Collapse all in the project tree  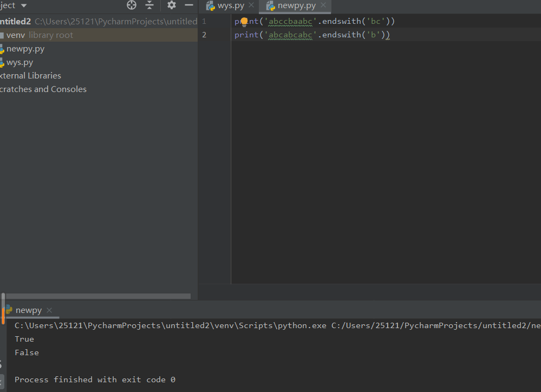point(149,5)
